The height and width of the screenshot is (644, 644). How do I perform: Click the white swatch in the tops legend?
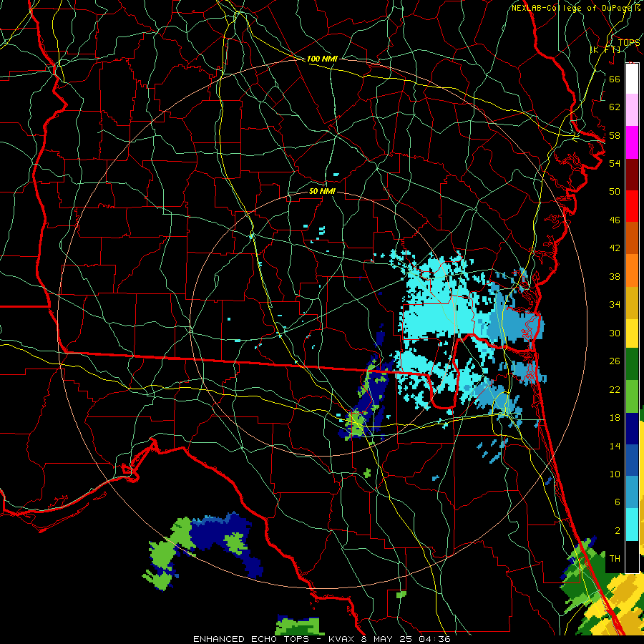point(632,79)
